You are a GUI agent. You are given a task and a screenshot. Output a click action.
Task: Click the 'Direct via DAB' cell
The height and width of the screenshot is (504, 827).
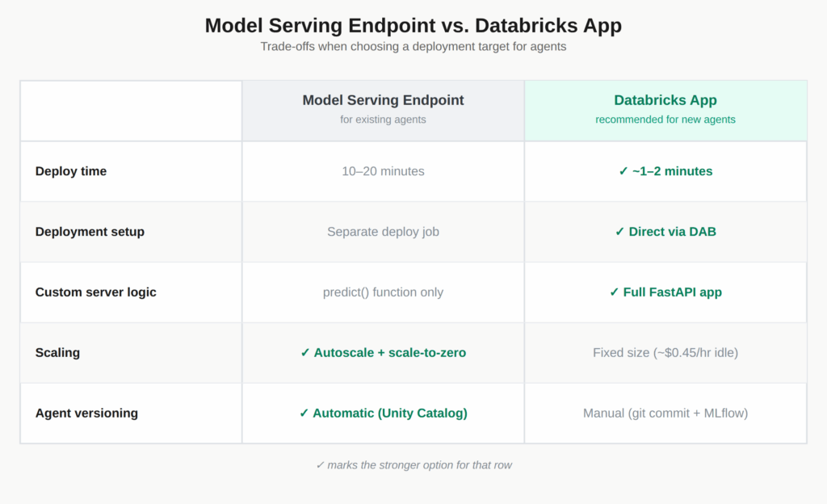click(x=665, y=232)
